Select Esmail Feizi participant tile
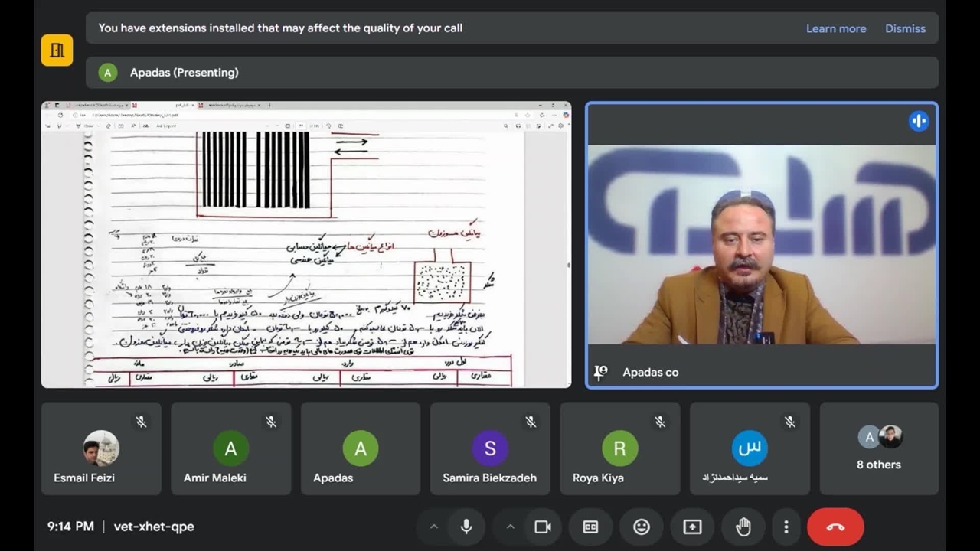The height and width of the screenshot is (551, 980). (x=101, y=448)
